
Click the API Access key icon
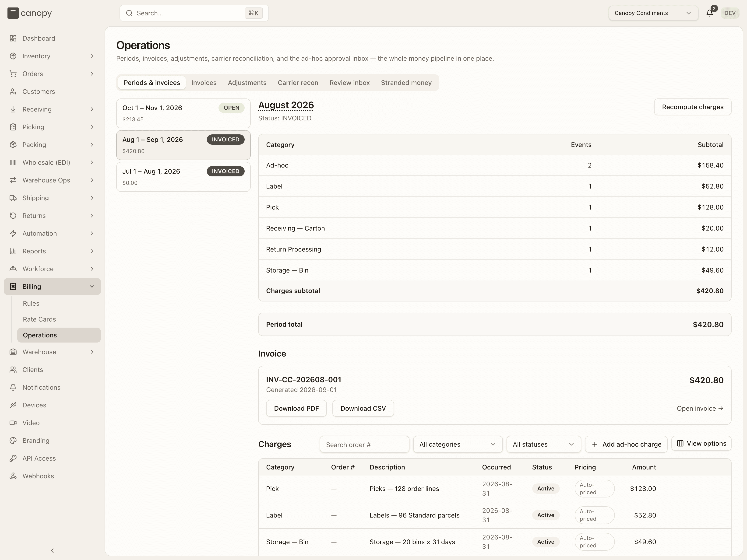13,458
